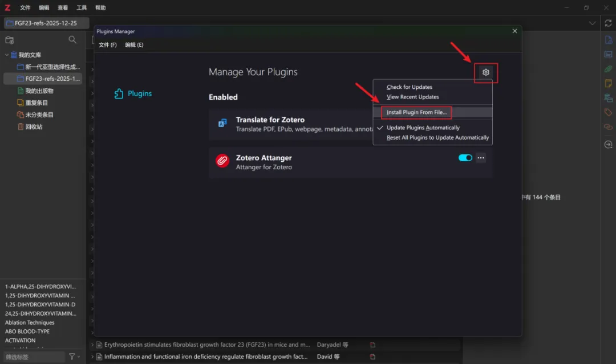Collapse the 我的文库 library tree
Viewport: 616px width, 364px height.
pyautogui.click(x=7, y=55)
